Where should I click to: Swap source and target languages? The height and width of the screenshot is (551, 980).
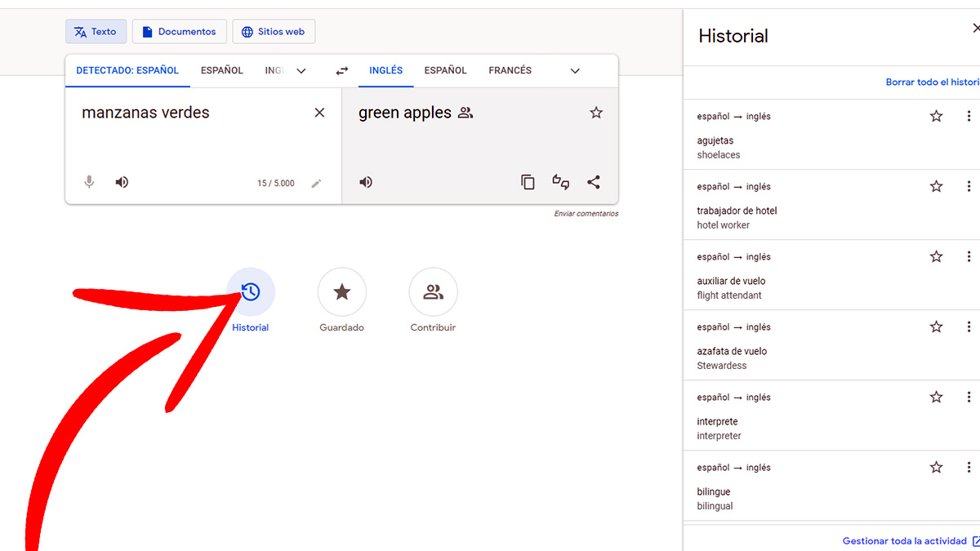342,71
